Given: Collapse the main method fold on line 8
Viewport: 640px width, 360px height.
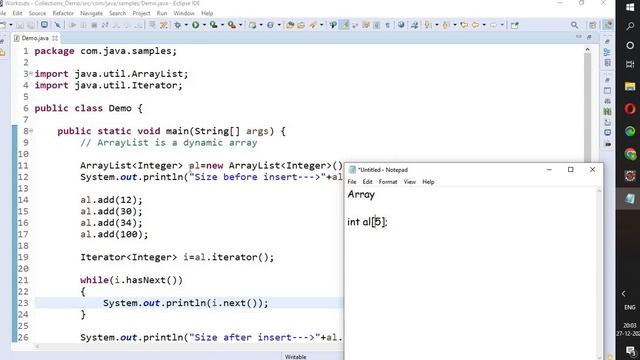Looking at the screenshot, I should pyautogui.click(x=31, y=131).
